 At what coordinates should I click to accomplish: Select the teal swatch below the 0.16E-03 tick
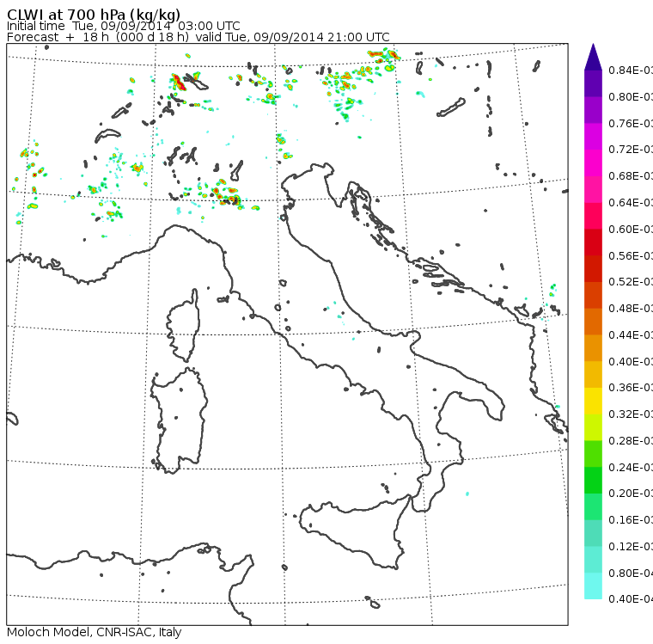593,533
